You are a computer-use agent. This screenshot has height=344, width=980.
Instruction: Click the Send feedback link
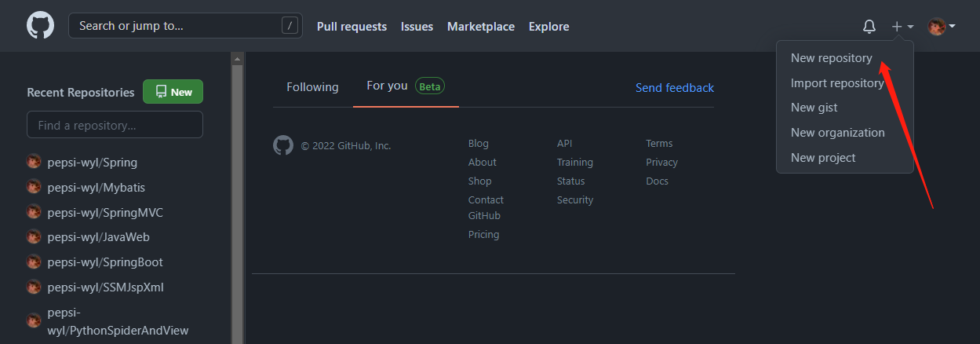coord(675,88)
